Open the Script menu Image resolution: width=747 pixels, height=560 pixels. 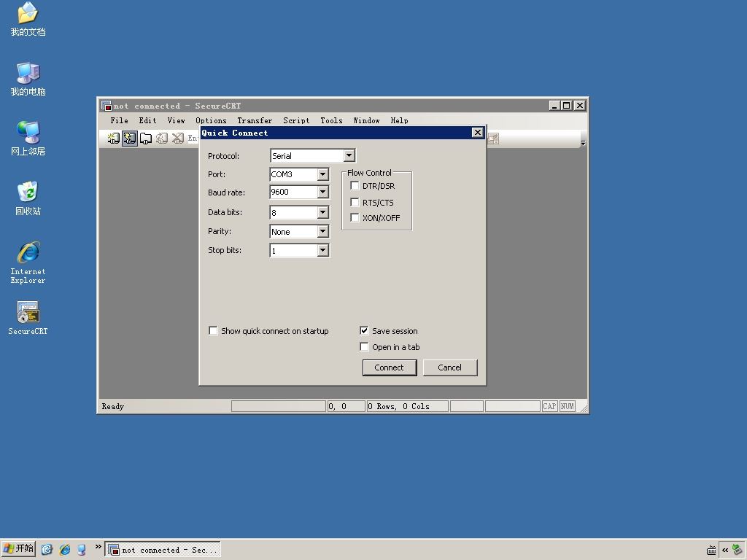click(296, 120)
